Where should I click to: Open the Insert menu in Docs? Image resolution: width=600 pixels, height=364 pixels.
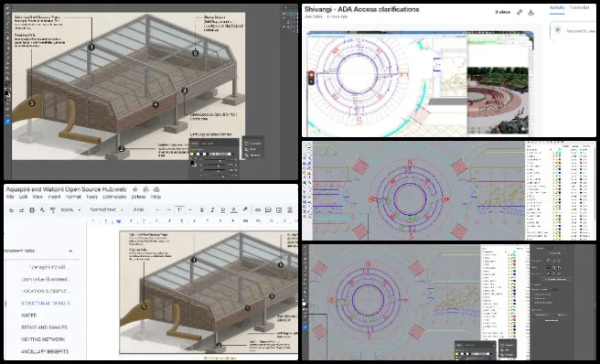click(x=54, y=197)
